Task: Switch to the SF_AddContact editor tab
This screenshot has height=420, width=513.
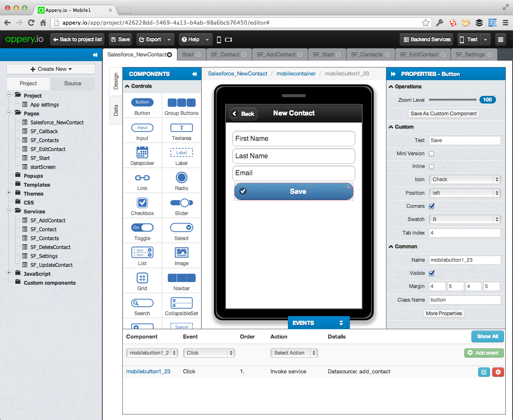Action: [280, 55]
